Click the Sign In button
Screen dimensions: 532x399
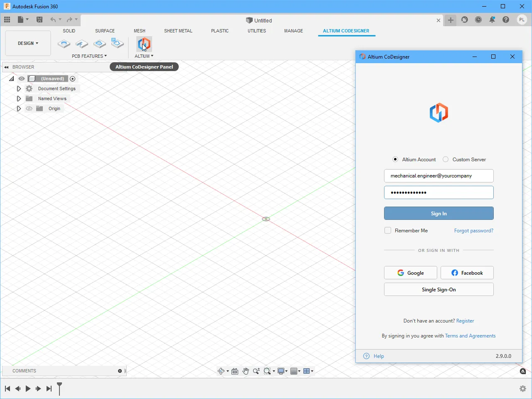(x=439, y=213)
